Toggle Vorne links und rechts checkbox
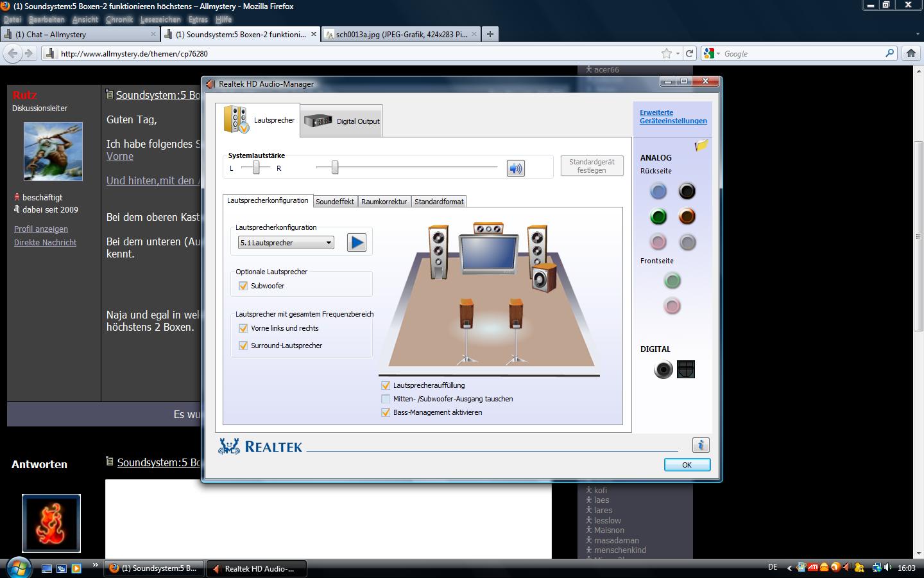Viewport: 924px width, 578px height. [x=243, y=328]
